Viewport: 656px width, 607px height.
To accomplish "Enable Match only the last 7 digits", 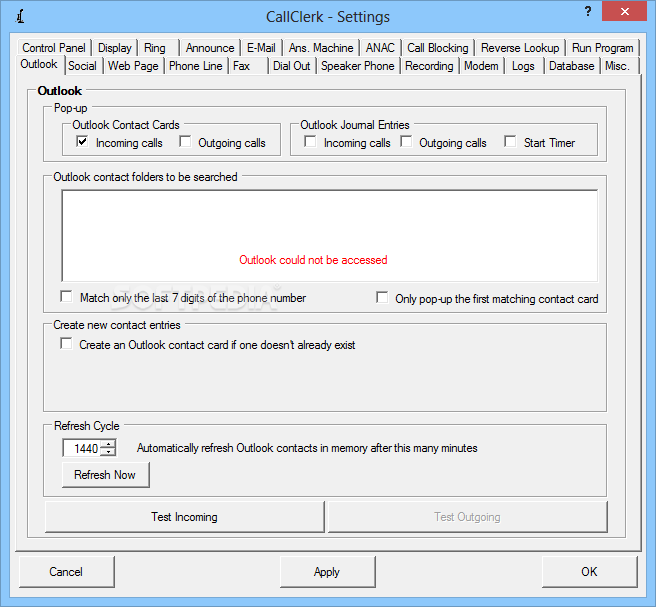I will (x=66, y=297).
